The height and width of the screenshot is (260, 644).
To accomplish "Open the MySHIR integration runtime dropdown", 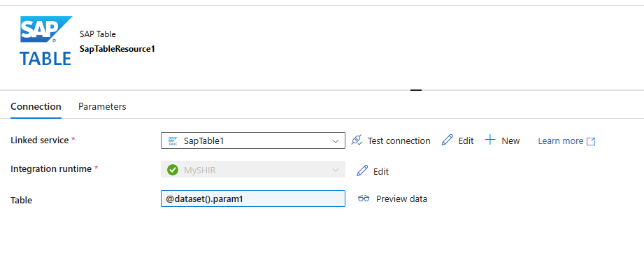I will click(253, 169).
